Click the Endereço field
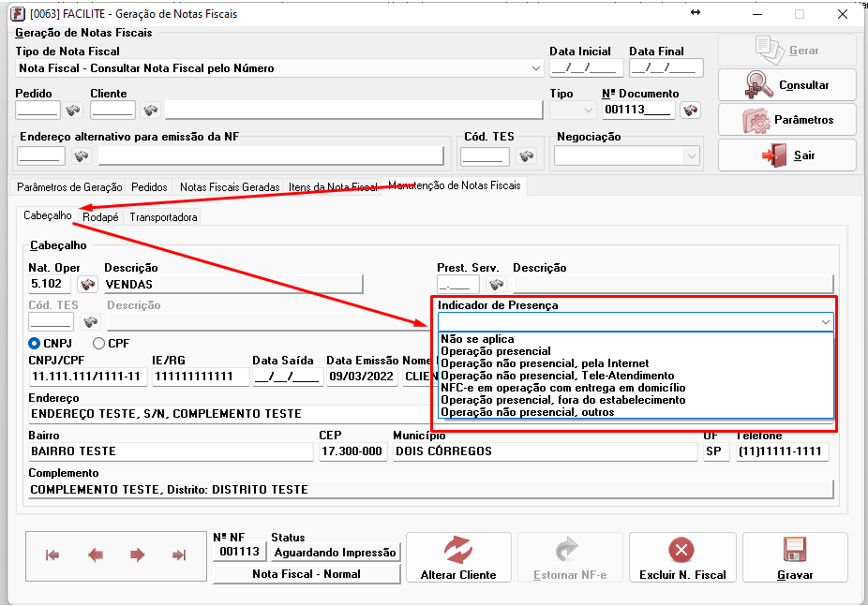Screen dimensions: 868x606 pyautogui.click(x=230, y=414)
